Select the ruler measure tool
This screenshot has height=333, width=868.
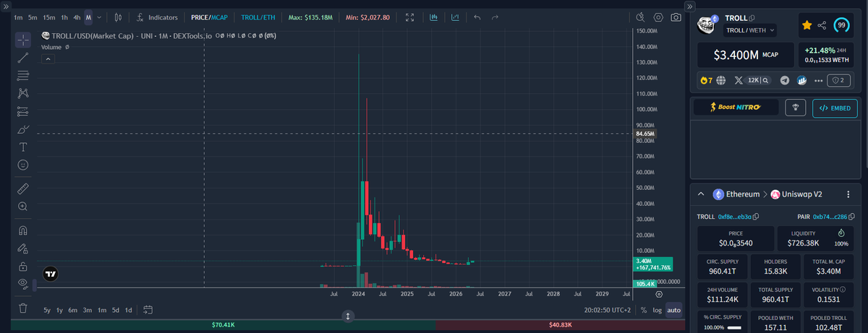(22, 189)
